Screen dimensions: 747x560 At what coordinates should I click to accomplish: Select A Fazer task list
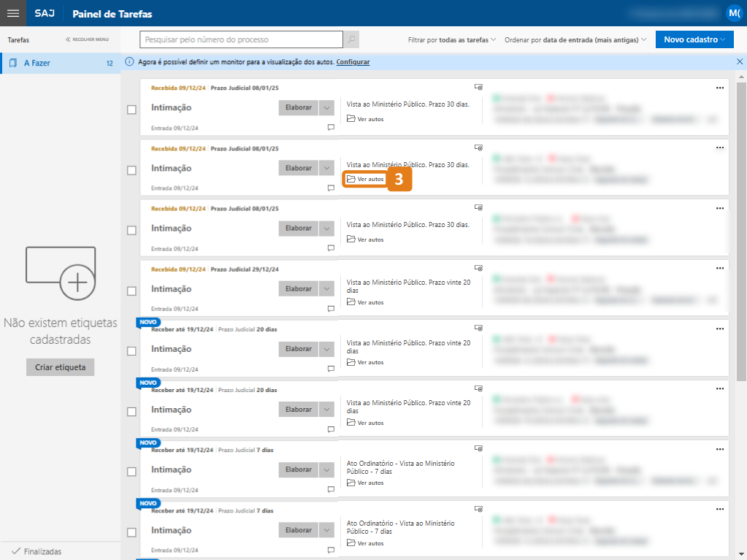click(60, 64)
